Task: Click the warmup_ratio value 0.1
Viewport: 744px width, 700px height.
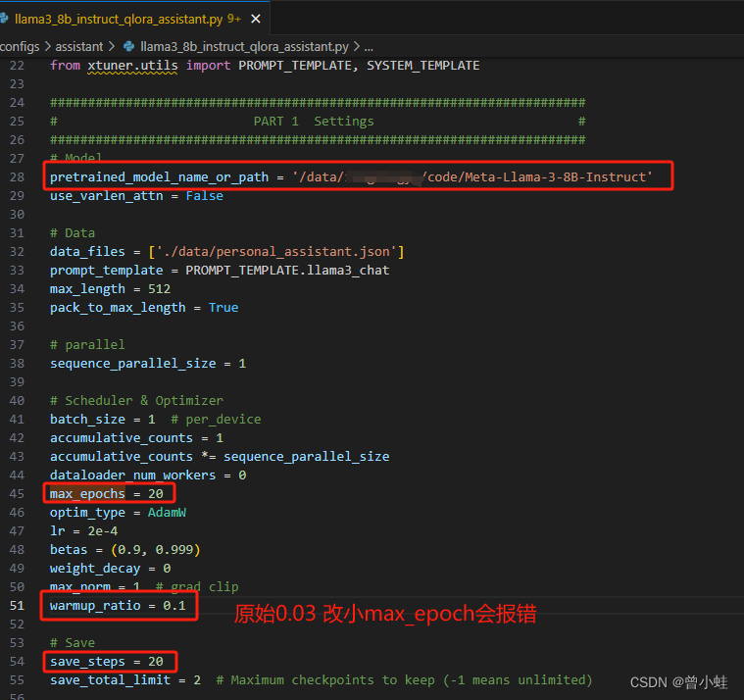Action: [174, 606]
